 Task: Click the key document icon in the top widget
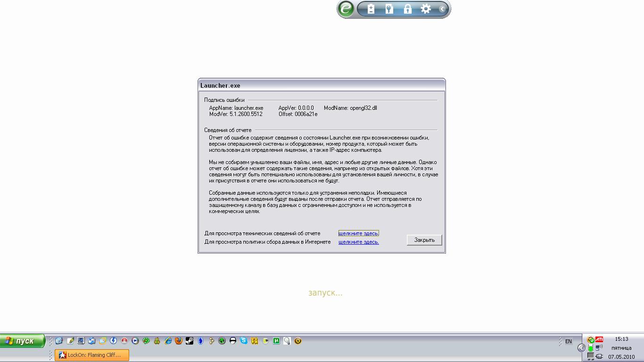389,9
